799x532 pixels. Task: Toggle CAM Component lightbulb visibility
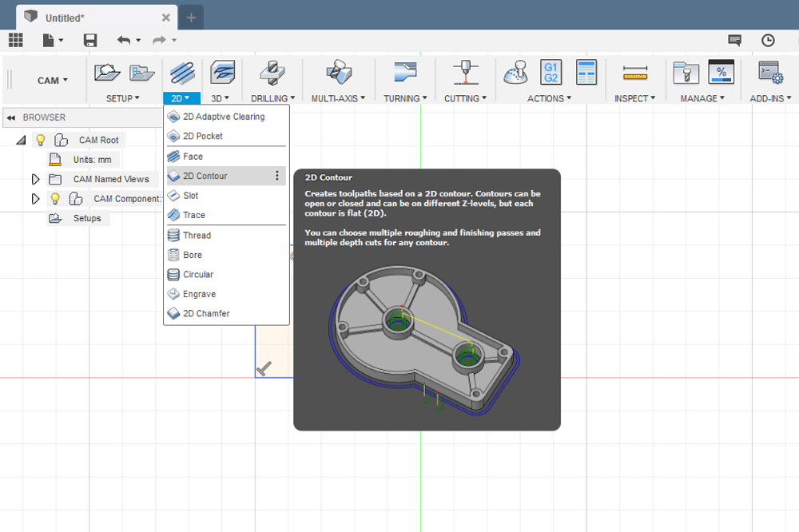coord(55,199)
